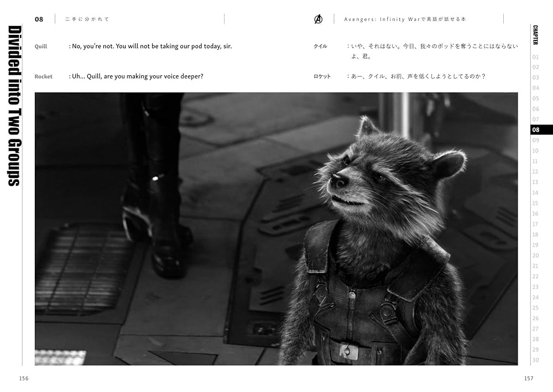Click the English speaker label 'Quill'
Image resolution: width=553 pixels, height=392 pixels.
tap(41, 46)
